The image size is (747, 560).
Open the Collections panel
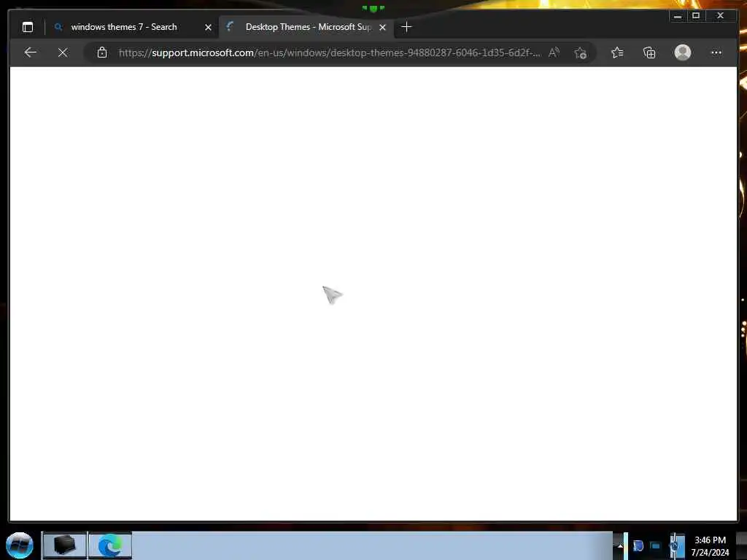point(649,52)
